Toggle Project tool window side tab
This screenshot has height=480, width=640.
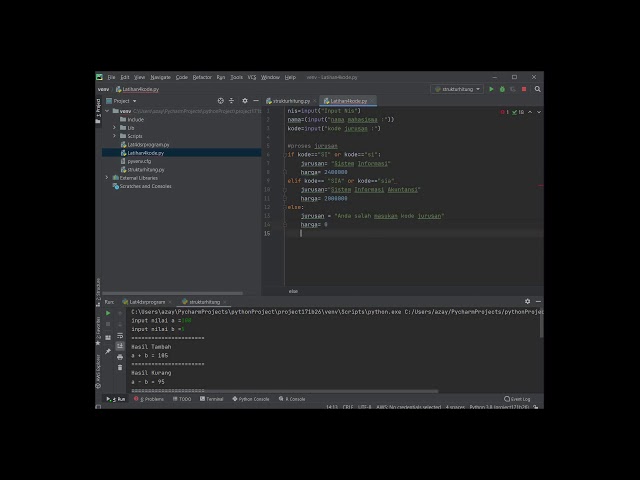(x=98, y=111)
